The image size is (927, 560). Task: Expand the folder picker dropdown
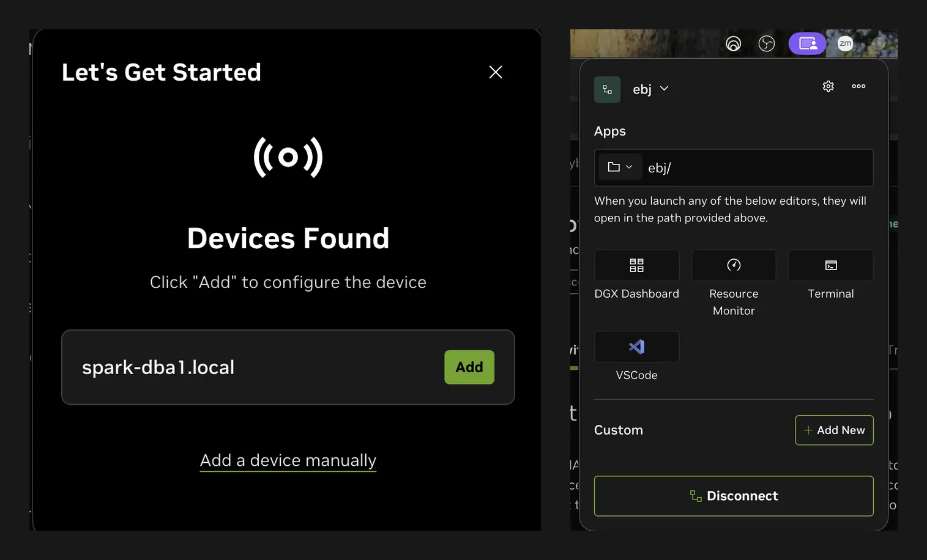pos(620,167)
